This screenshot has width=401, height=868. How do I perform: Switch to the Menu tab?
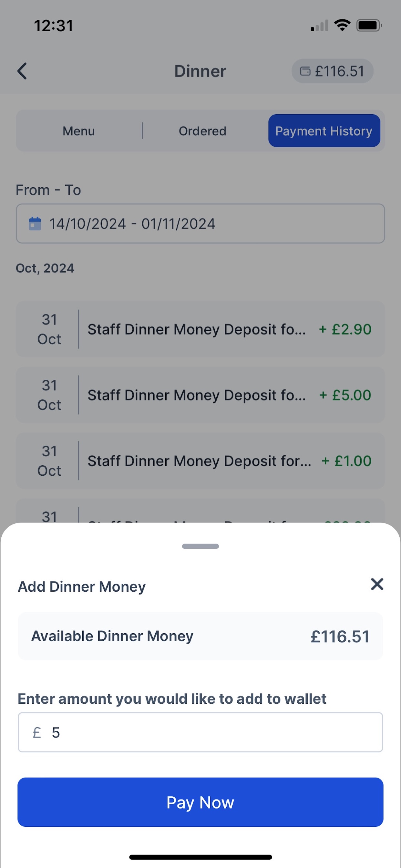tap(79, 131)
